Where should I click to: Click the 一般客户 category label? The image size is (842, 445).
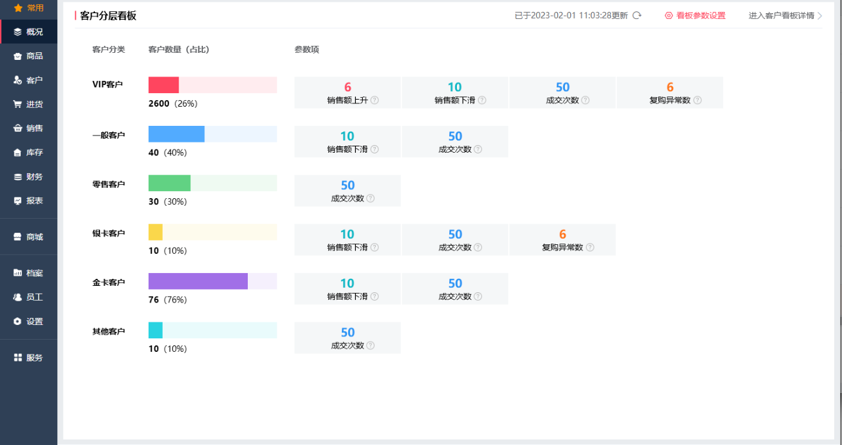108,135
